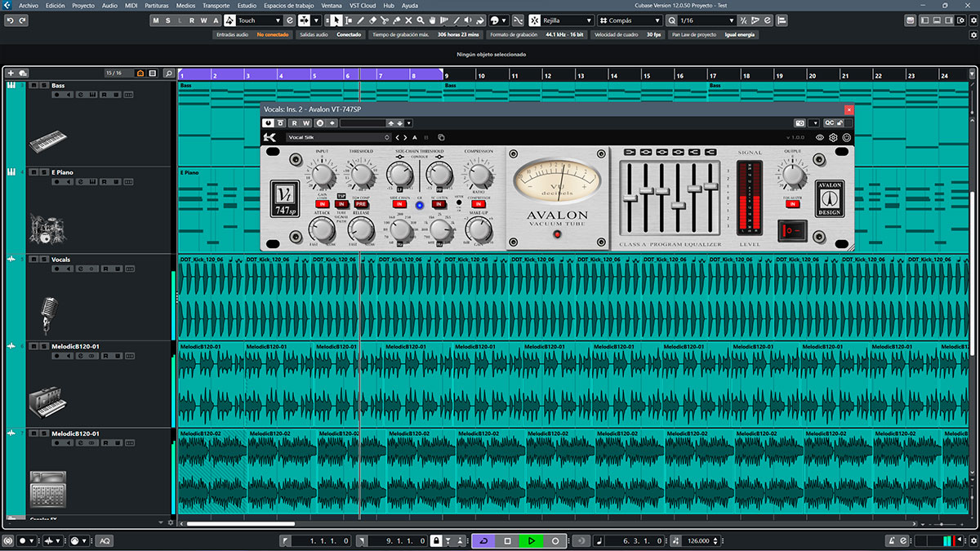This screenshot has height=551, width=980.
Task: Open the plugin preset field arrow dropdown
Action: pos(409,122)
